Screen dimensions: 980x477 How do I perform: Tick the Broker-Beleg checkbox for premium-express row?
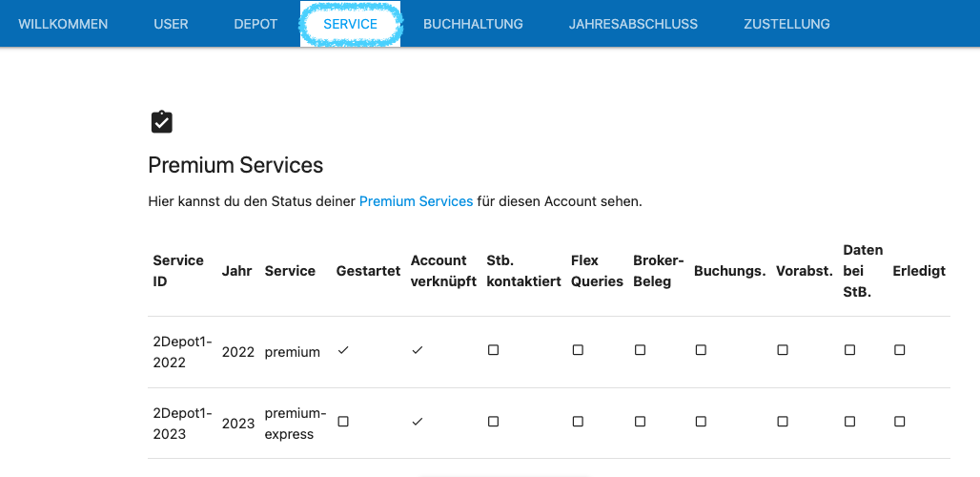[x=640, y=422]
